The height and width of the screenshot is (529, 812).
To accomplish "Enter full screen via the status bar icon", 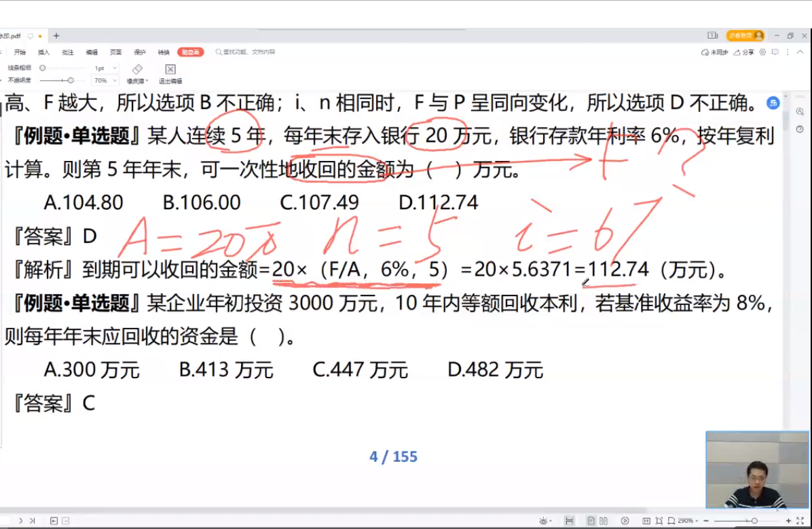I will click(800, 521).
